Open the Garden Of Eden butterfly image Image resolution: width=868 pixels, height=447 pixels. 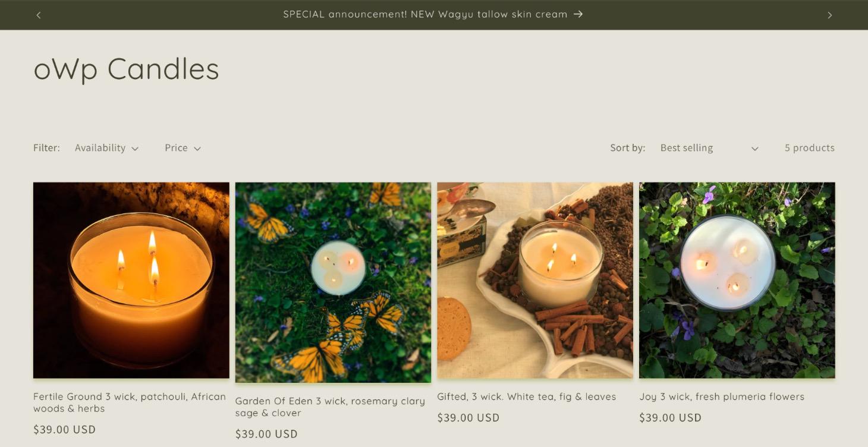(x=333, y=282)
